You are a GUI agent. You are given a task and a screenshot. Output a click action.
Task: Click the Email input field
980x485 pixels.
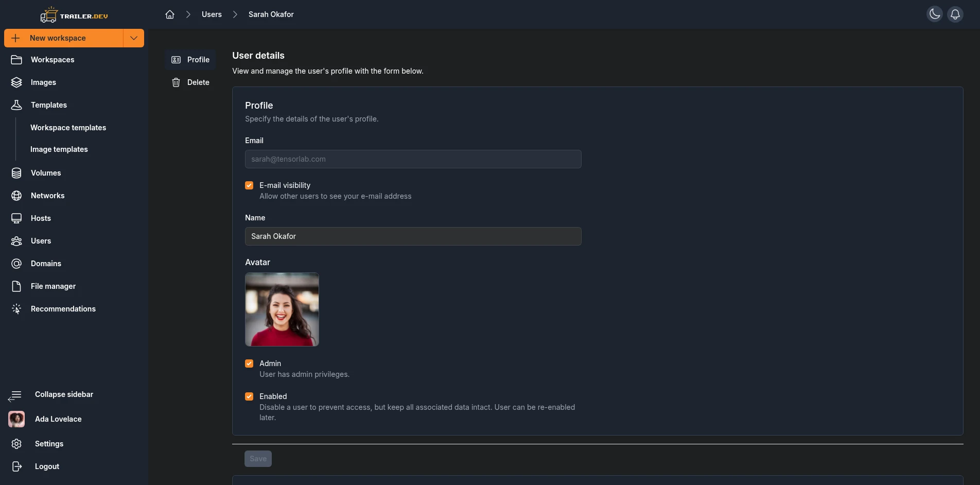point(413,159)
